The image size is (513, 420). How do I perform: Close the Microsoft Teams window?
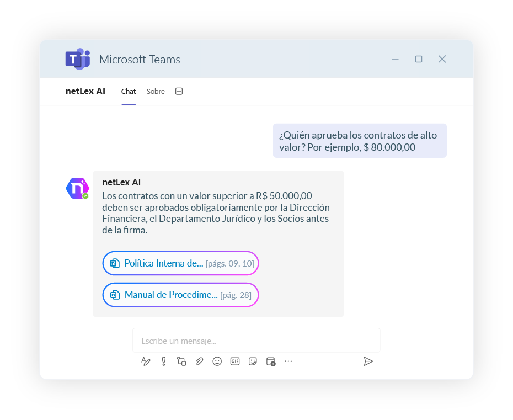pyautogui.click(x=442, y=59)
